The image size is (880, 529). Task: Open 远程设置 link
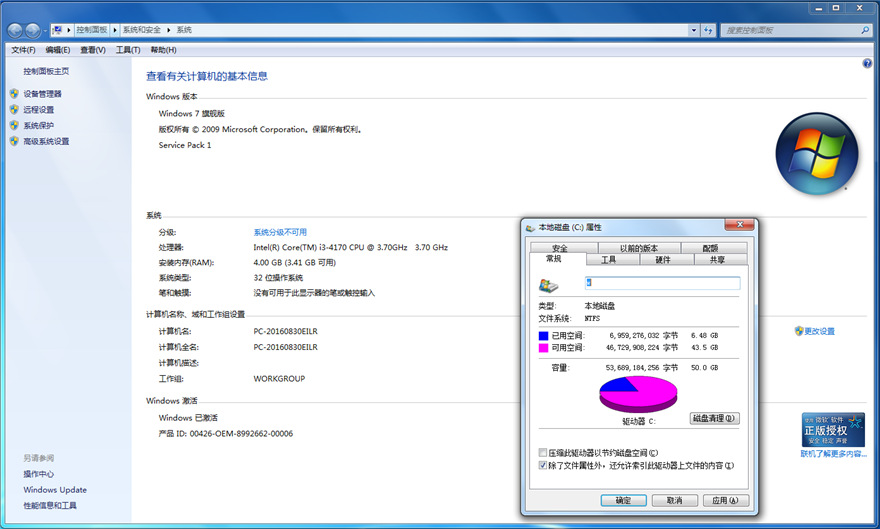click(39, 109)
